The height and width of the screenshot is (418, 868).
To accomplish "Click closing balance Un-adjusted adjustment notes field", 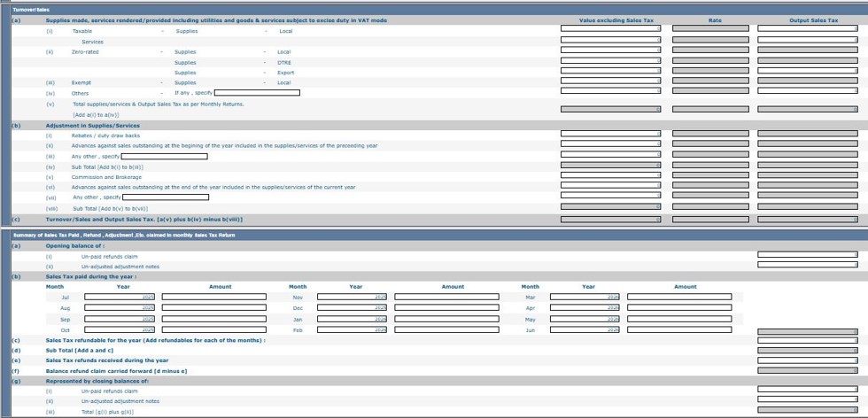I will click(x=808, y=399).
